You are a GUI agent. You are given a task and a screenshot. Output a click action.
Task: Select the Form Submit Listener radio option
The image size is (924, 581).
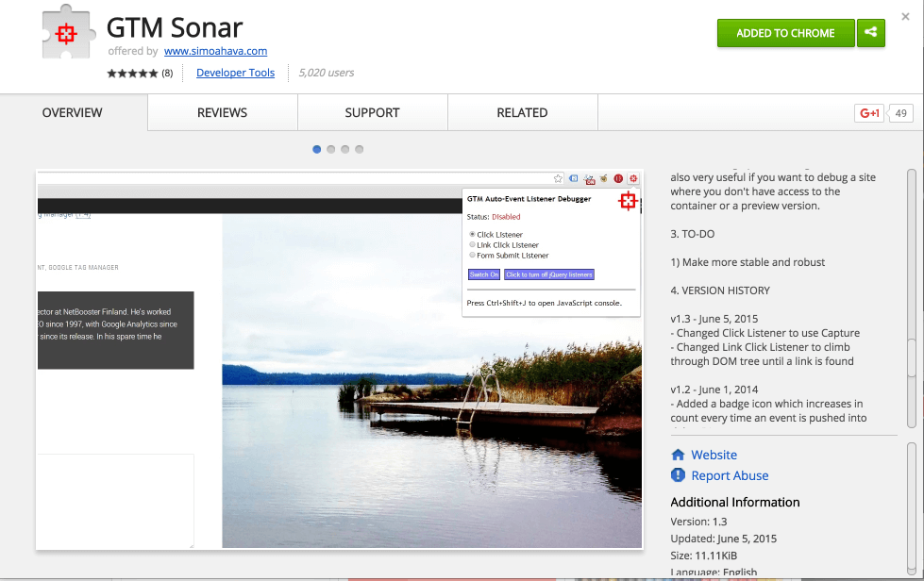[472, 255]
